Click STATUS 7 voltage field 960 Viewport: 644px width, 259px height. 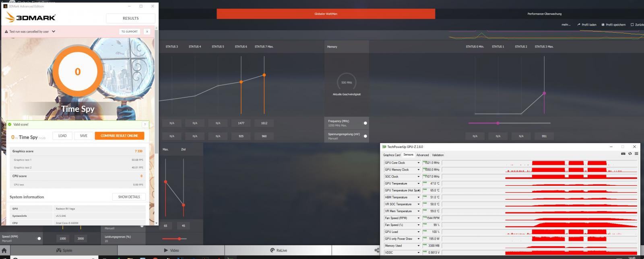pyautogui.click(x=264, y=136)
